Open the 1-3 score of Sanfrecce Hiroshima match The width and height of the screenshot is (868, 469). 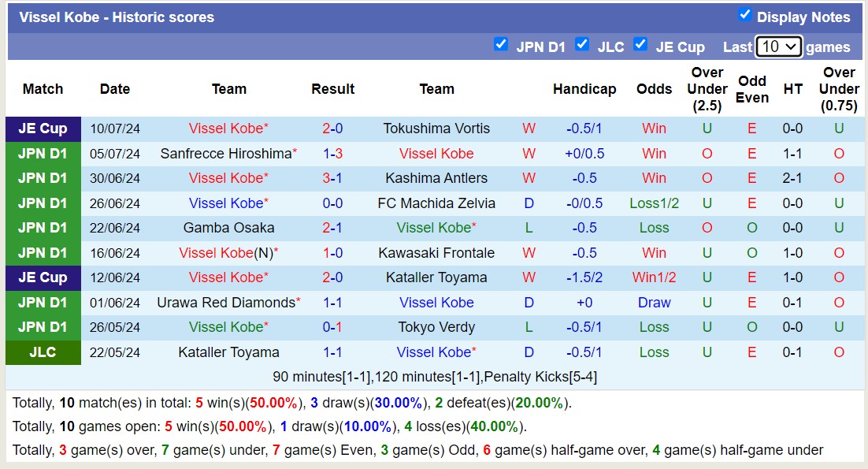[x=332, y=154]
